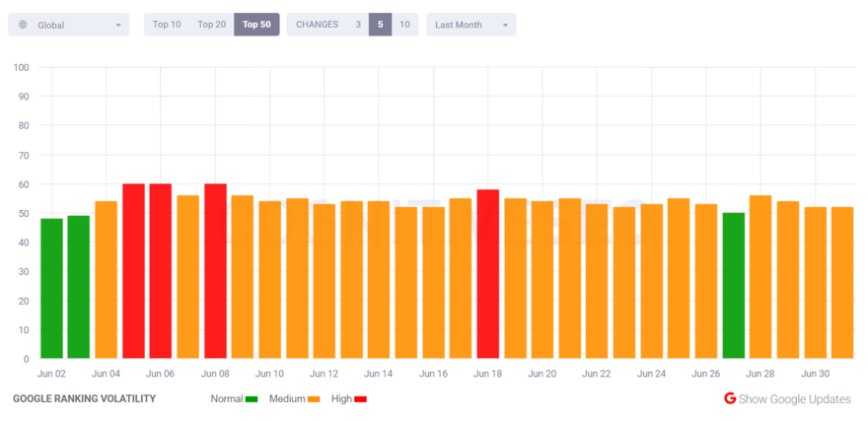This screenshot has width=868, height=421.
Task: Click the Jun 04 orange bar
Action: click(107, 280)
